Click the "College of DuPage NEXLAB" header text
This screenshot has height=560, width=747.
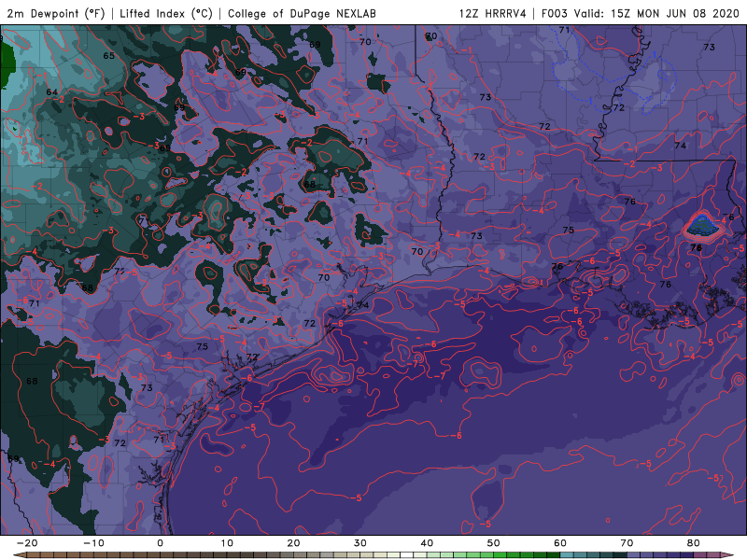click(x=302, y=13)
